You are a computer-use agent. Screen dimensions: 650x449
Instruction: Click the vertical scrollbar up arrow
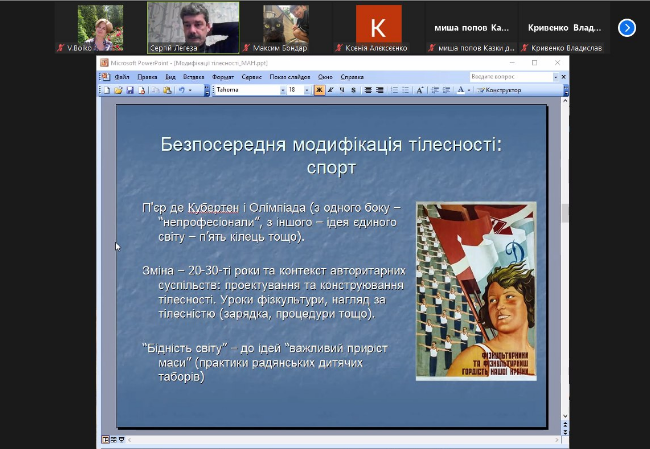pyautogui.click(x=565, y=101)
